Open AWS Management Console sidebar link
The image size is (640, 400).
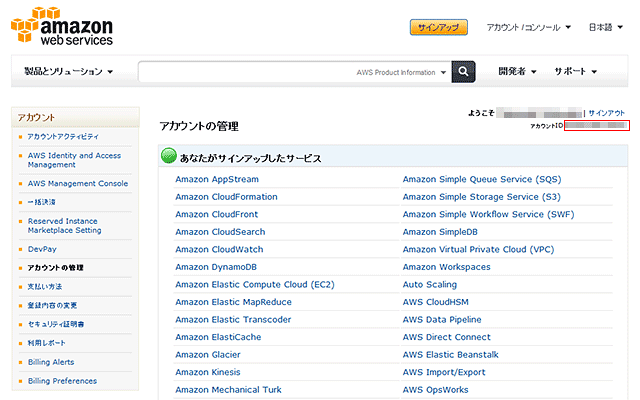point(78,184)
